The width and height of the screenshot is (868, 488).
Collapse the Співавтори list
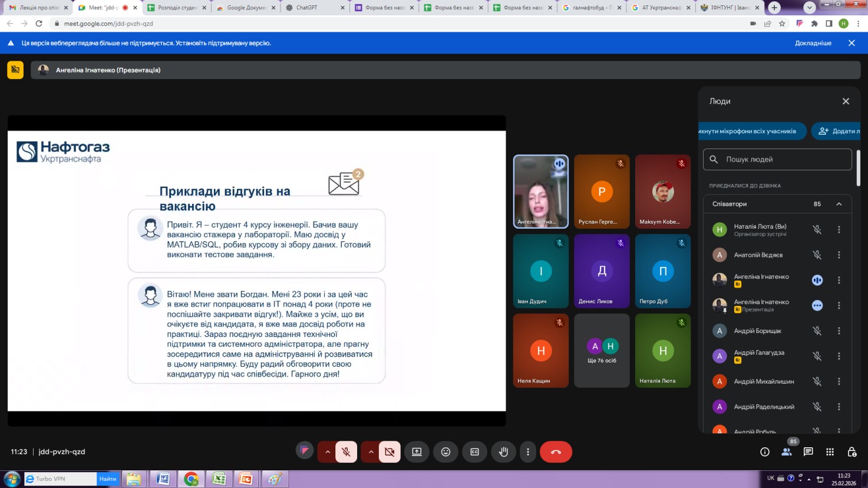click(839, 204)
